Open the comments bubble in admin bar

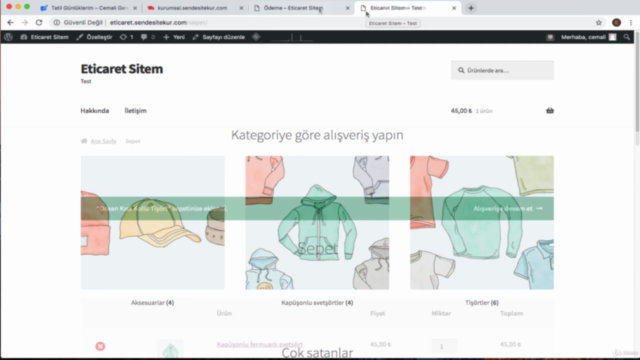[x=148, y=37]
